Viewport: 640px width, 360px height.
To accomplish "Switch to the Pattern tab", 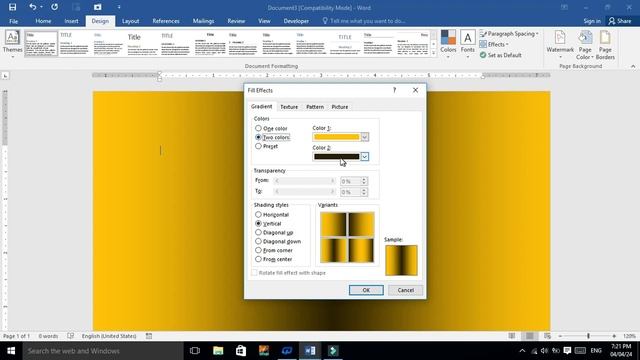I will [x=315, y=107].
